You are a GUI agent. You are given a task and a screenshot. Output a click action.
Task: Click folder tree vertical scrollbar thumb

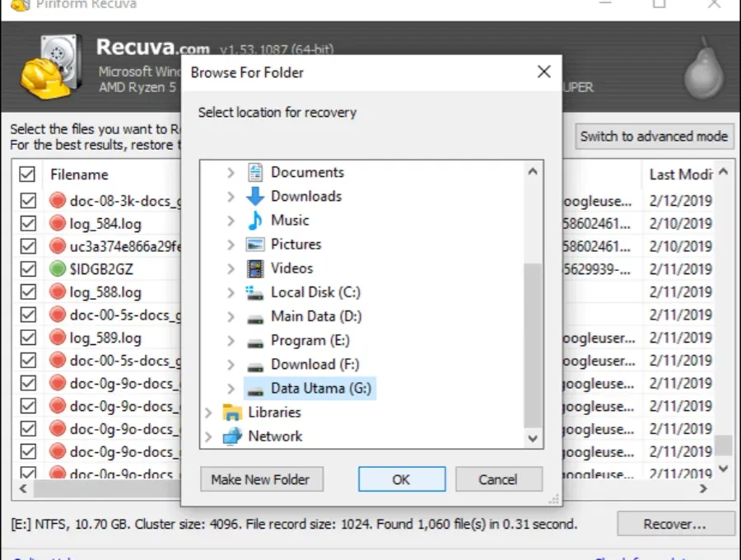533,345
